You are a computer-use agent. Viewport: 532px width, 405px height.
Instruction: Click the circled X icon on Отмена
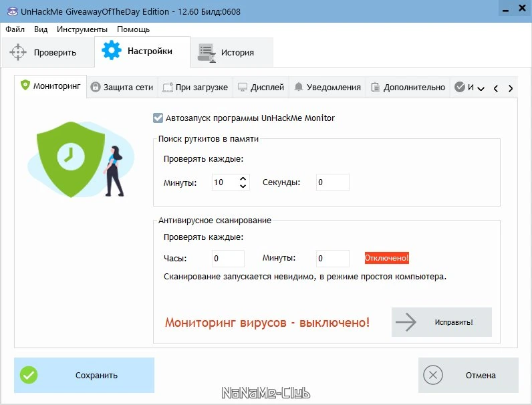(x=433, y=375)
